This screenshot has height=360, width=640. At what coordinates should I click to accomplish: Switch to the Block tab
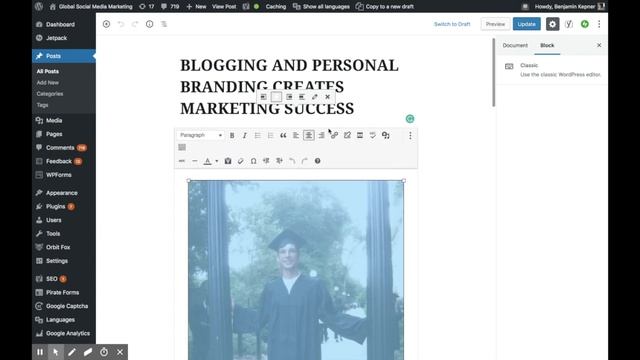(x=547, y=45)
